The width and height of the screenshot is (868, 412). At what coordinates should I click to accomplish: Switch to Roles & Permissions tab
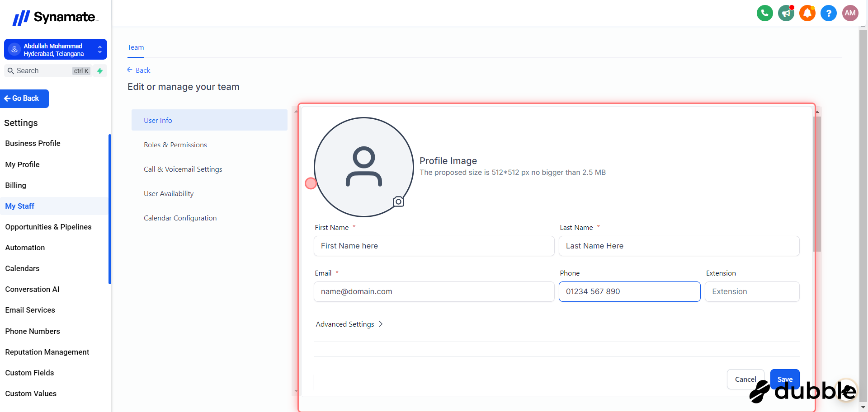(x=175, y=145)
